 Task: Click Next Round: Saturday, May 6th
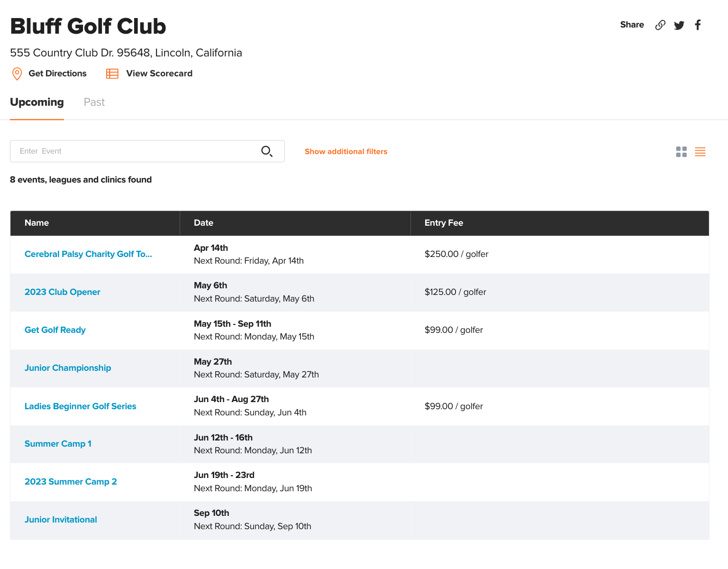pyautogui.click(x=254, y=299)
